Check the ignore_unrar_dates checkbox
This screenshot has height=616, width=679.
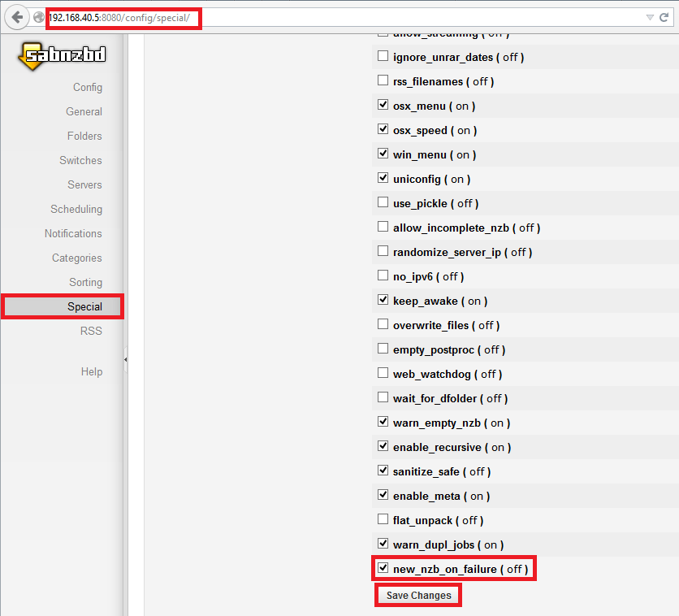click(383, 56)
